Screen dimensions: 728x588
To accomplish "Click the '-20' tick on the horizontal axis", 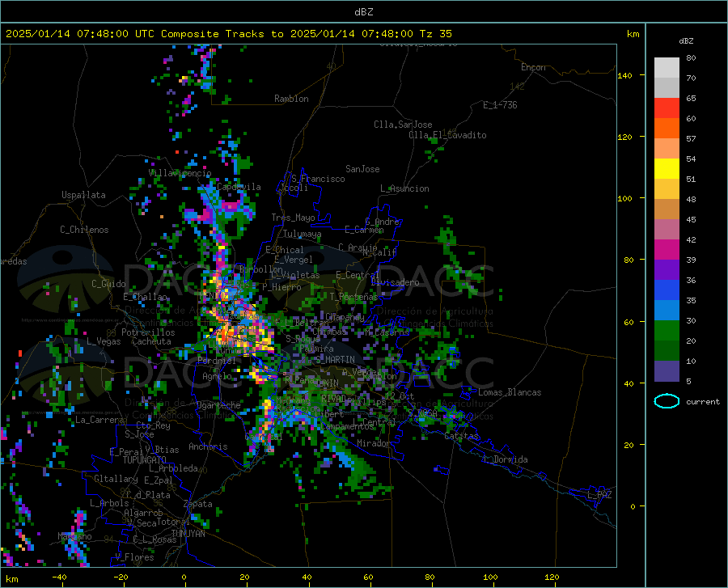I will coord(121,577).
